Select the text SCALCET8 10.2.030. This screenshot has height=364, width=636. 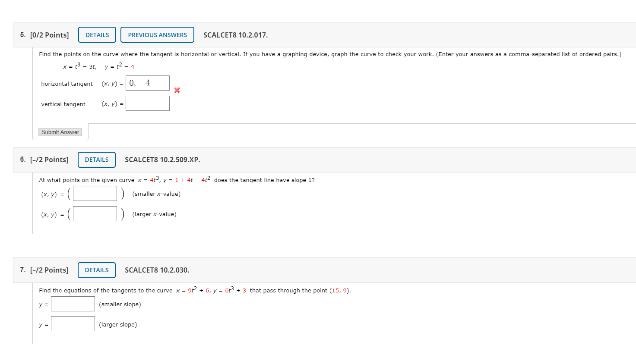(x=157, y=270)
